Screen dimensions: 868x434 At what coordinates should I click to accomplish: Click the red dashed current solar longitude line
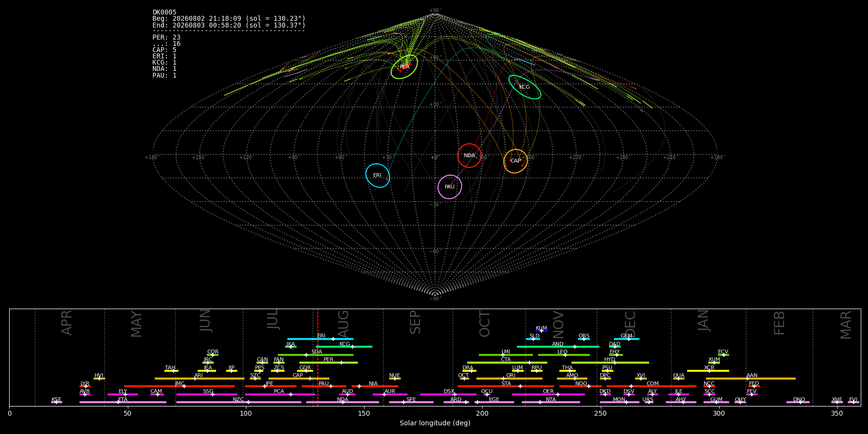[x=317, y=357]
